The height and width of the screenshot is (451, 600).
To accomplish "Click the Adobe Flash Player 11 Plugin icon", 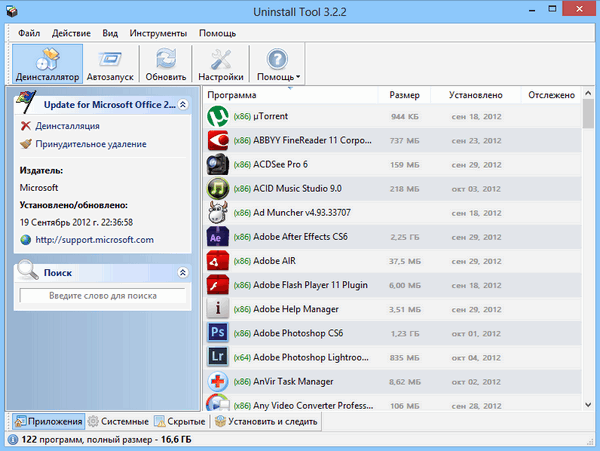I will pyautogui.click(x=218, y=285).
